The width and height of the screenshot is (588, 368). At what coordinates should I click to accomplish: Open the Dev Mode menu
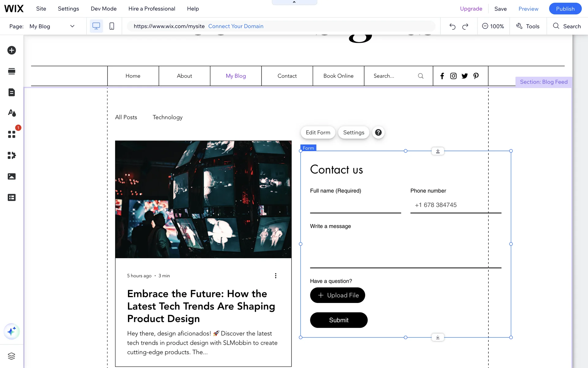104,9
